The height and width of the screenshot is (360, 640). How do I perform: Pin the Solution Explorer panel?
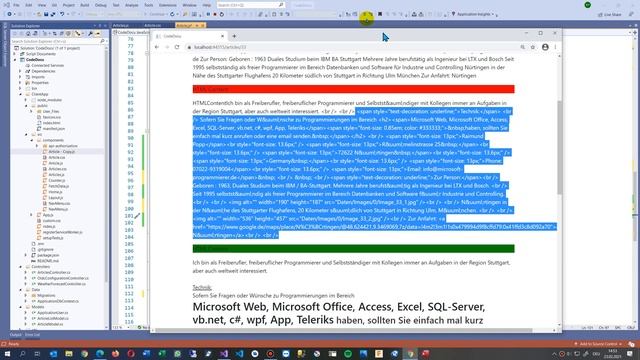(100, 26)
